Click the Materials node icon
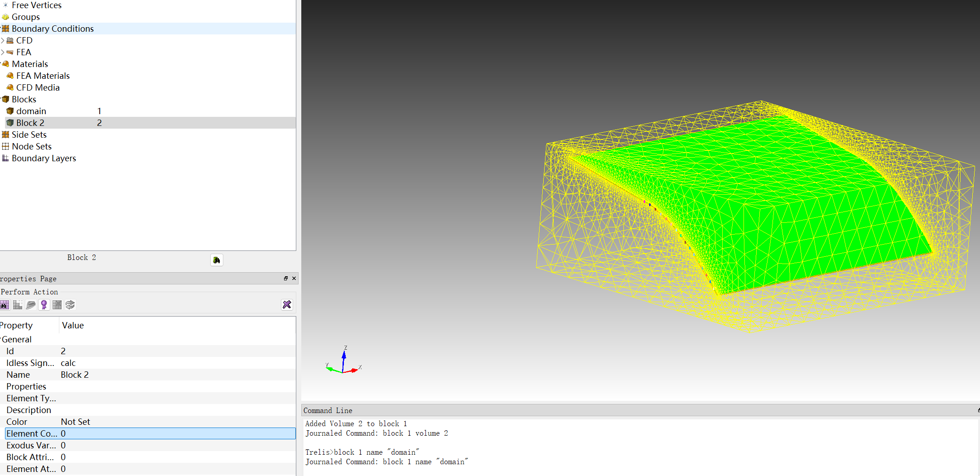The height and width of the screenshot is (476, 980). tap(5, 64)
